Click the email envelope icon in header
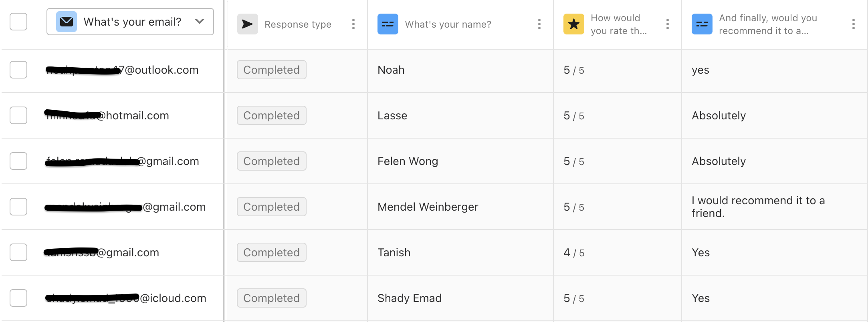 point(66,22)
